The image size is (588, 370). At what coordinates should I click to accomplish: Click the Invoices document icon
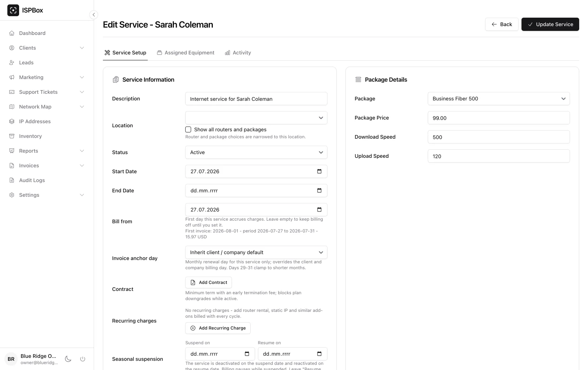coord(12,166)
